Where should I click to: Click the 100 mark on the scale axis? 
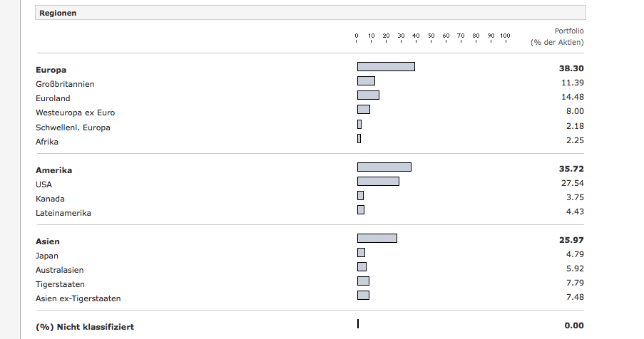(504, 36)
